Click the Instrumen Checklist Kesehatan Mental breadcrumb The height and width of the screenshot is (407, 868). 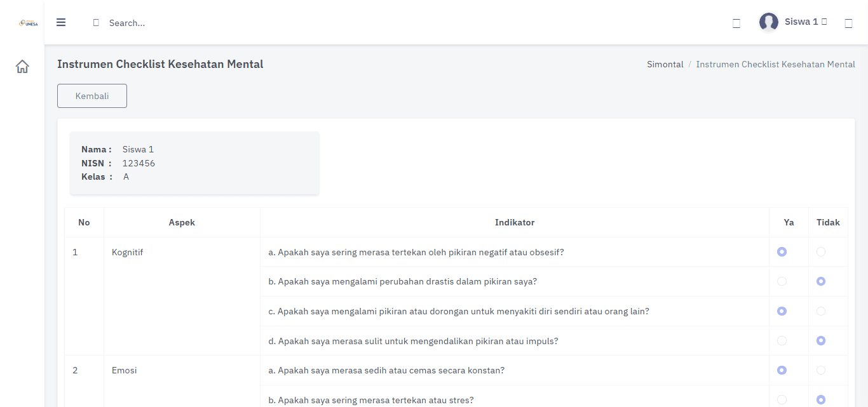coord(775,64)
